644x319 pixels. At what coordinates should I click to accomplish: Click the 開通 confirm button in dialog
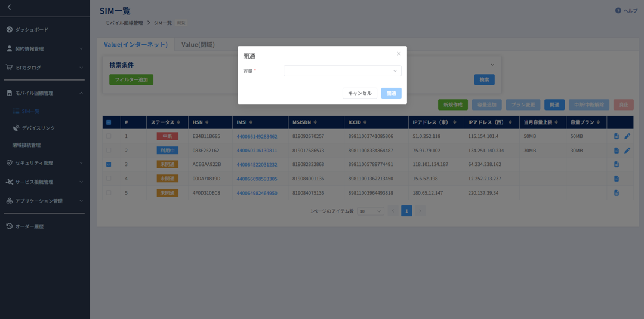click(x=391, y=93)
